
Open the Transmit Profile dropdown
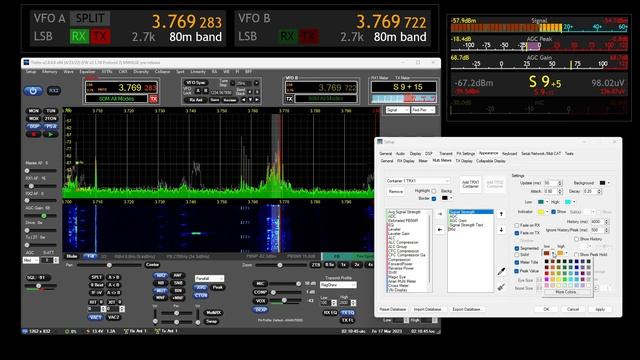338,285
